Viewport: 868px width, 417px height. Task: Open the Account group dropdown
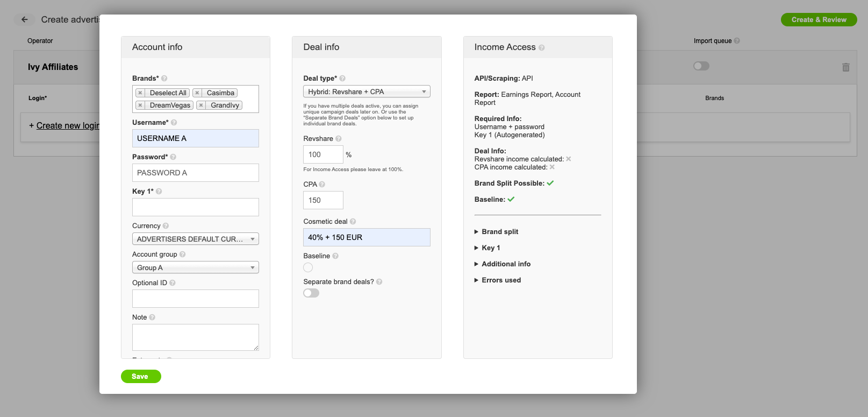point(196,267)
